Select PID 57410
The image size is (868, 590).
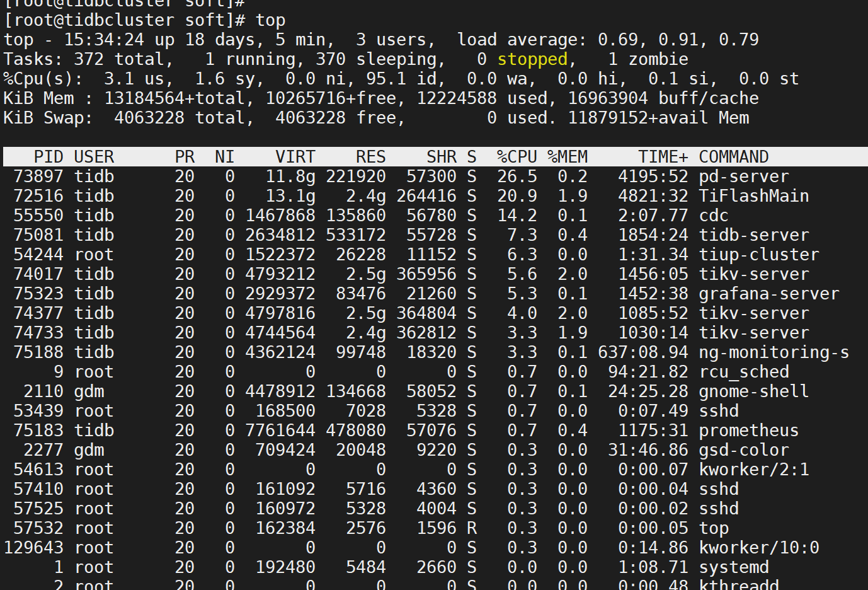pos(38,489)
